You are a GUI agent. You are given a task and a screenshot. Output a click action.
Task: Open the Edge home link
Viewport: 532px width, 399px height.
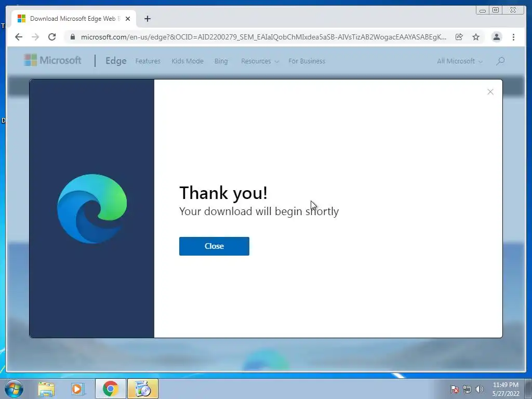point(116,61)
